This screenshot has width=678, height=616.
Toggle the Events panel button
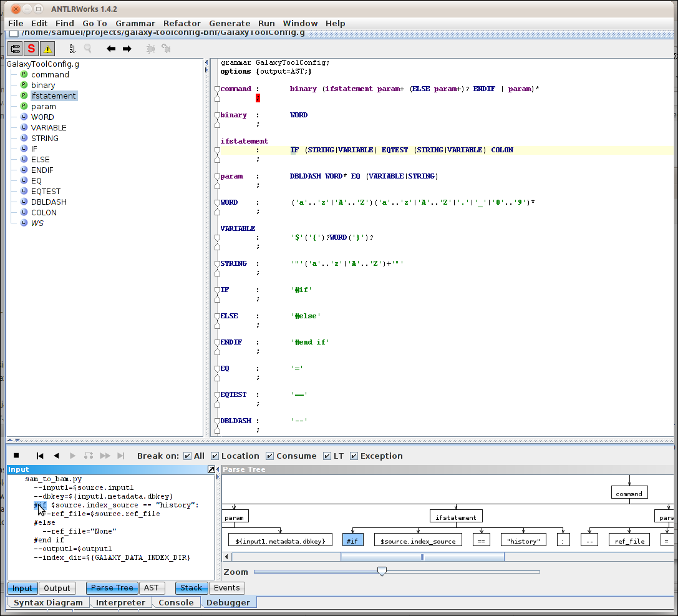(227, 588)
